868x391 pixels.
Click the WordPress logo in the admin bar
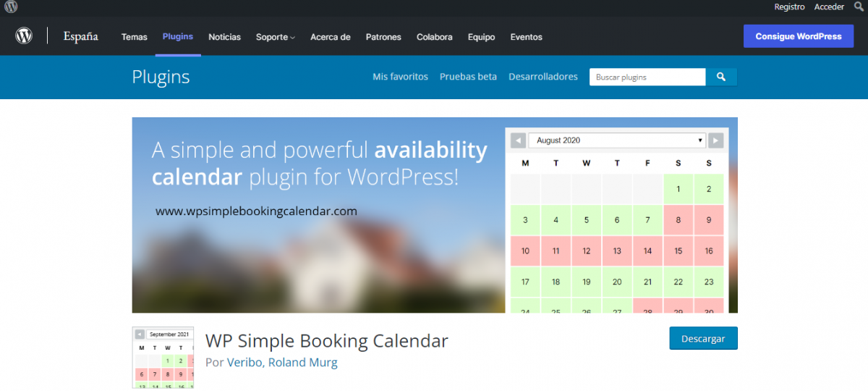11,7
